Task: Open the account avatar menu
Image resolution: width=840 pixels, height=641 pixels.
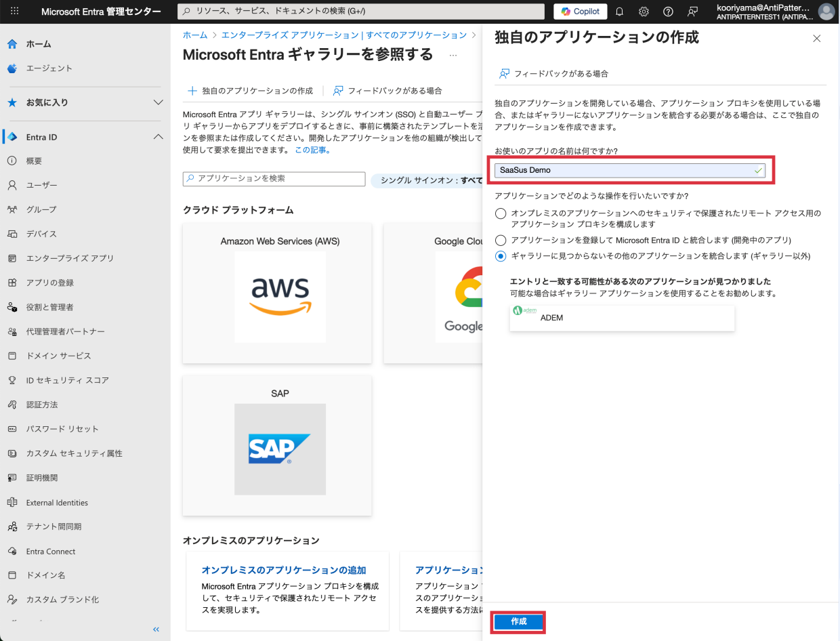Action: click(x=826, y=12)
